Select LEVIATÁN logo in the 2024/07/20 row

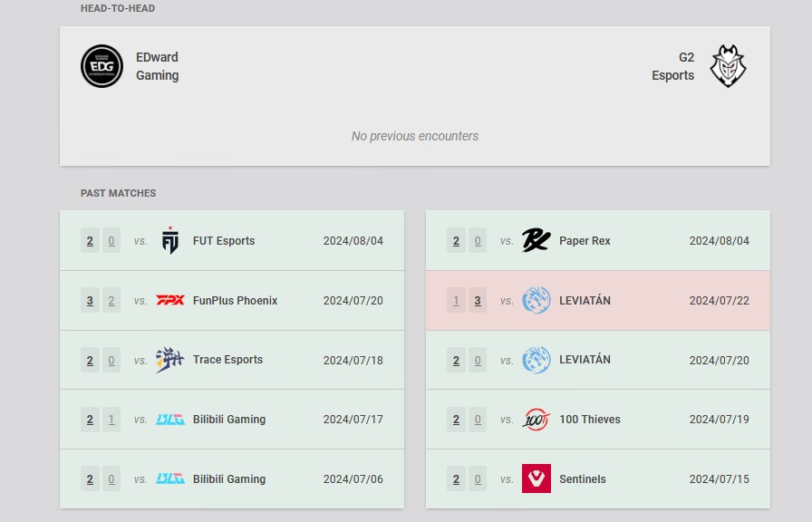pos(536,360)
